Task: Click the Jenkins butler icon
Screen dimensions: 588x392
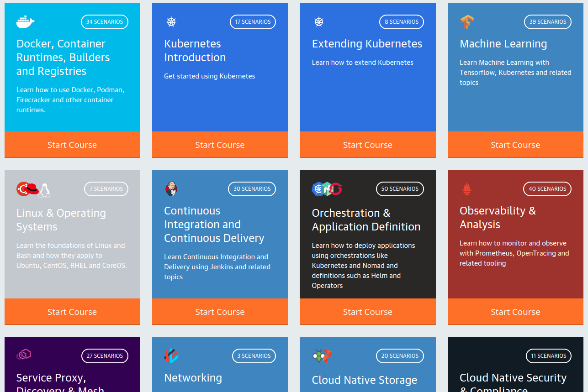Action: [171, 188]
